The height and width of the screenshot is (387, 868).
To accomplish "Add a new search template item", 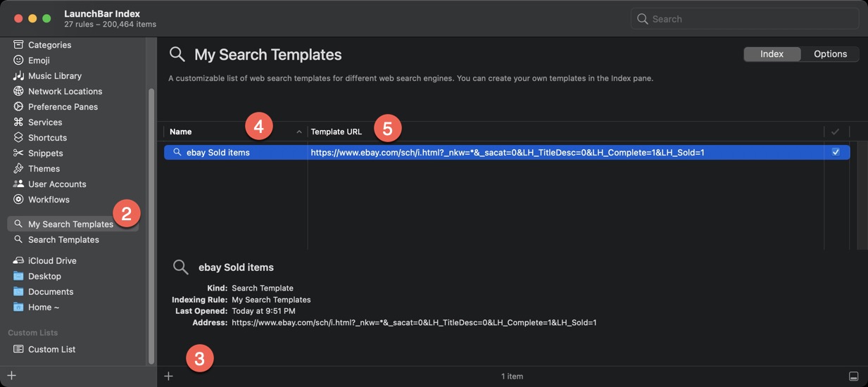I will [168, 376].
